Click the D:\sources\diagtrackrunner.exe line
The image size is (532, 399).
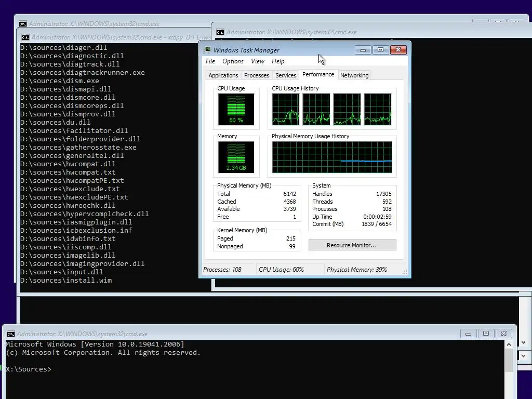(x=83, y=73)
